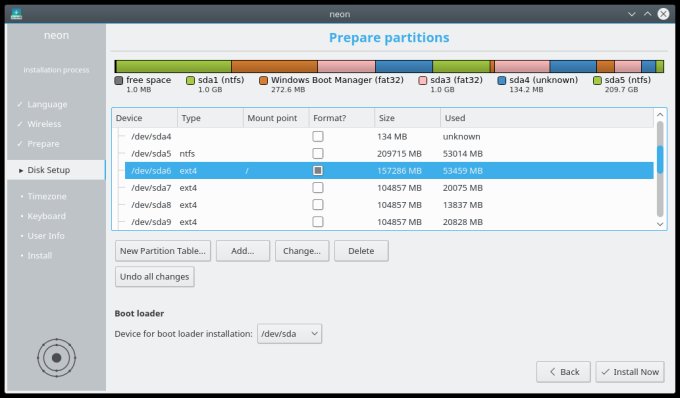Click scroll-up arrow of partition list
This screenshot has height=398, width=680.
660,114
